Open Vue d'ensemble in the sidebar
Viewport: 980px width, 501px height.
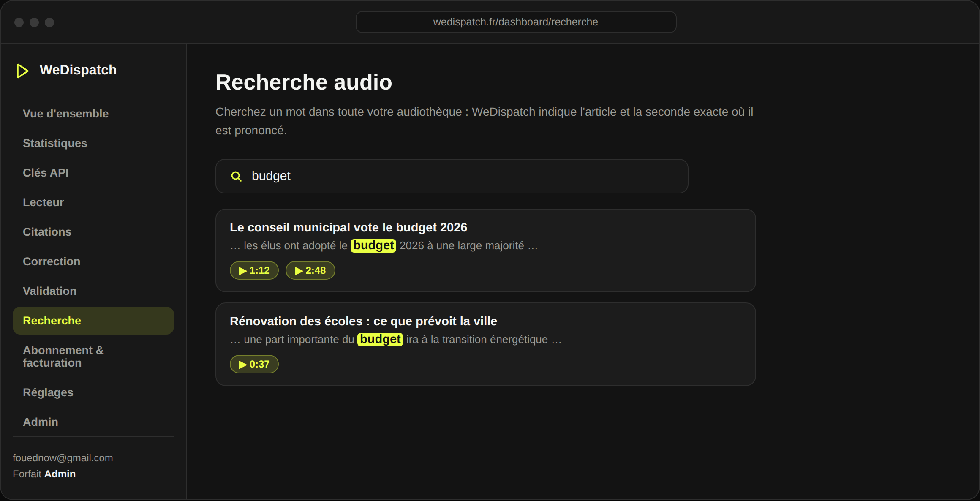pos(93,114)
